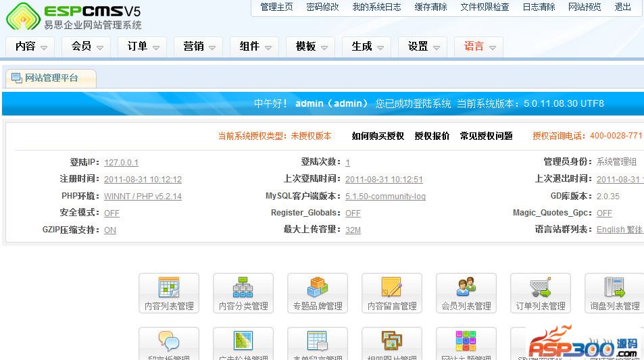The image size is (644, 360).
Task: Open 网站预览 (website preview)
Action: 585,7
